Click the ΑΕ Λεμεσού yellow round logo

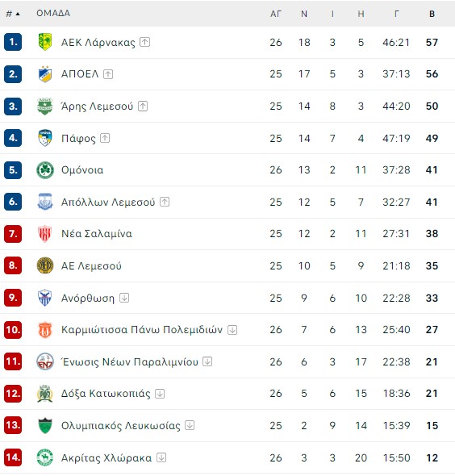tap(45, 265)
